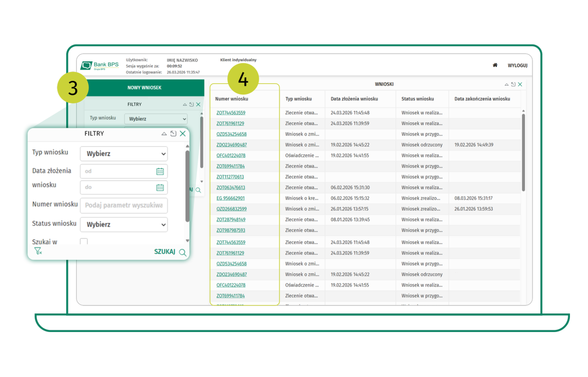Screen dimensions: 588x377
Task: Tick the 'Szukaj w' checkbox
Action: tap(84, 241)
